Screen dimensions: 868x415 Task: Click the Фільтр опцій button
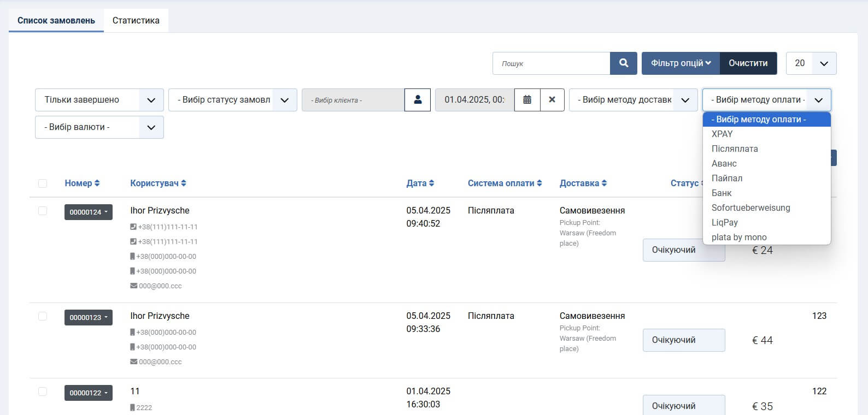pyautogui.click(x=681, y=63)
